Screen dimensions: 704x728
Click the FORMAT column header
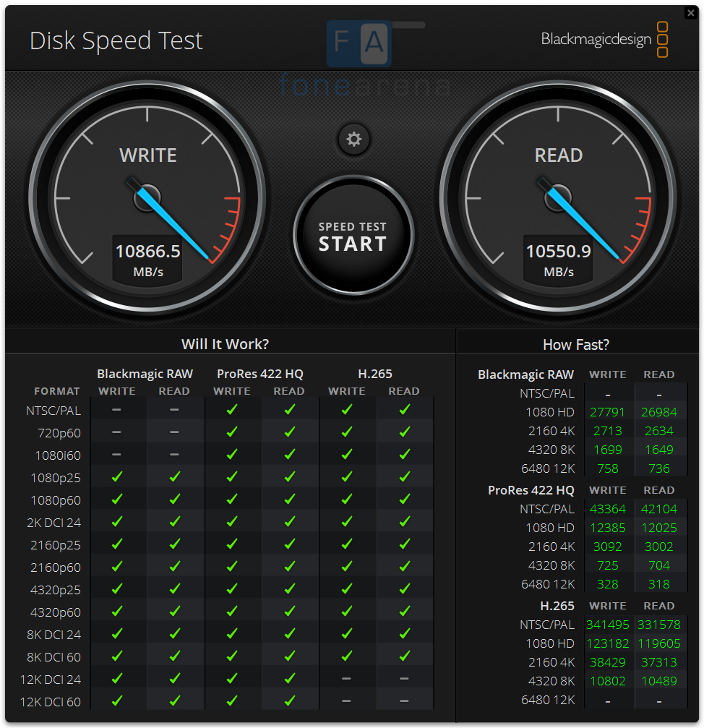click(57, 391)
